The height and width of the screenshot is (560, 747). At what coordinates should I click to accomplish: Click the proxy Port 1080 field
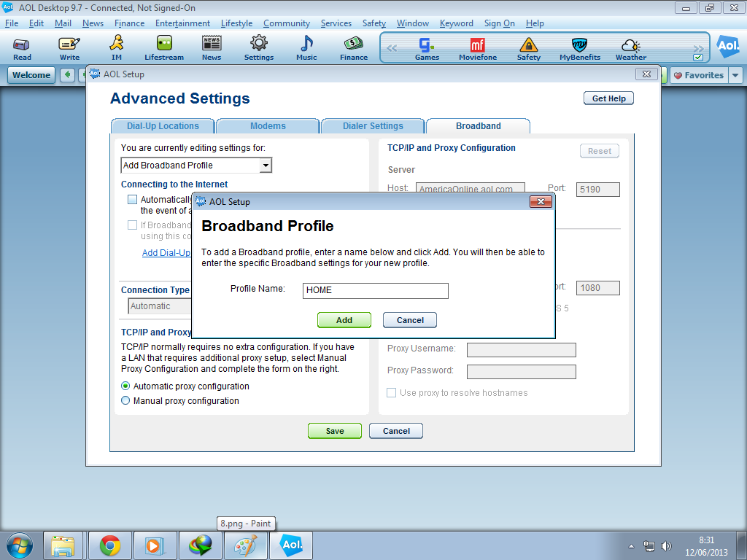click(x=598, y=288)
